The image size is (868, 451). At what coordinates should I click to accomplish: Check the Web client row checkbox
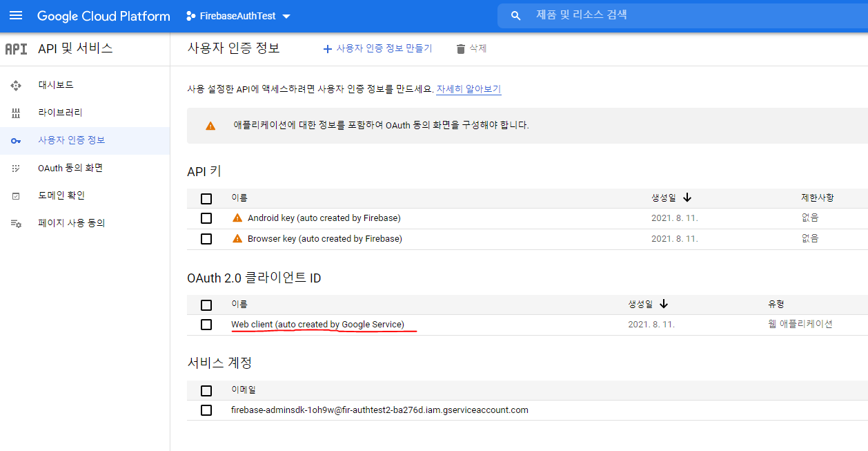(206, 325)
